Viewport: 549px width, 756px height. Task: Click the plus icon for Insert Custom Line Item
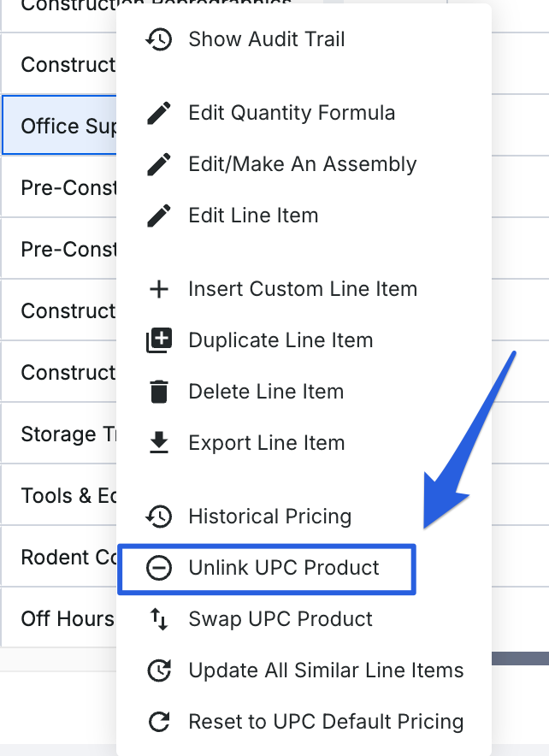pos(159,289)
